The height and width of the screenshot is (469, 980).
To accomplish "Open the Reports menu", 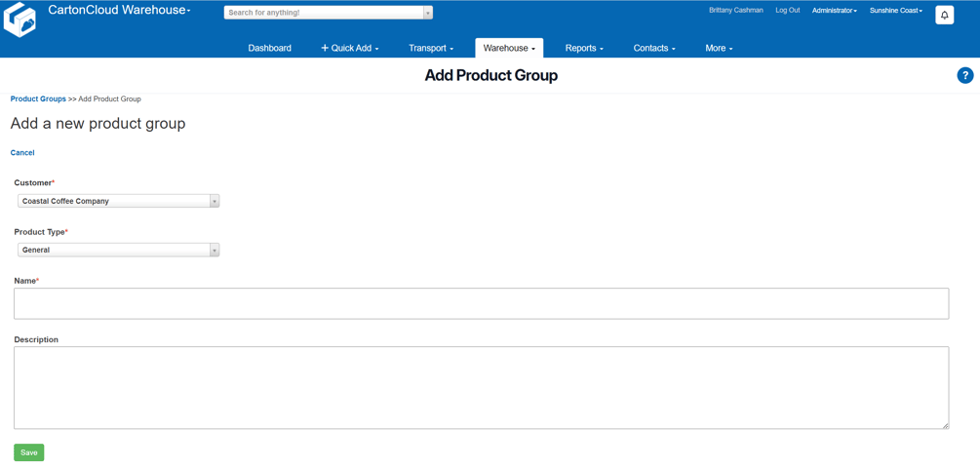I will [584, 48].
